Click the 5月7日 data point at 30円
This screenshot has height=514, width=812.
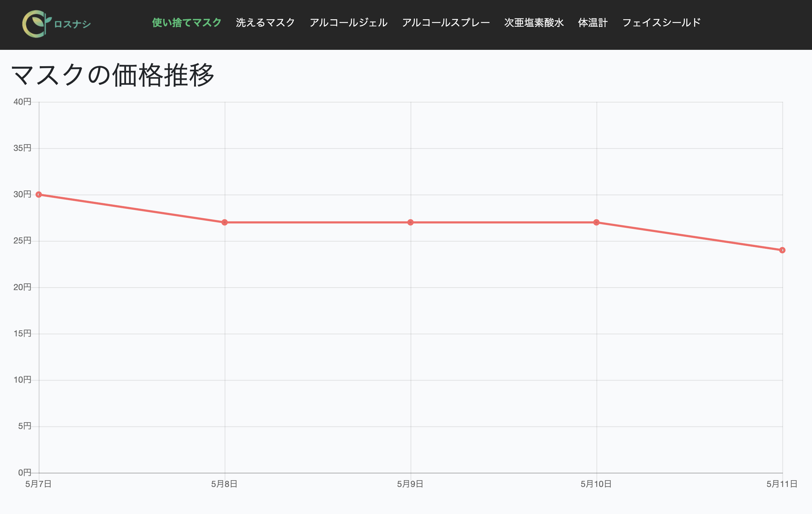(39, 195)
